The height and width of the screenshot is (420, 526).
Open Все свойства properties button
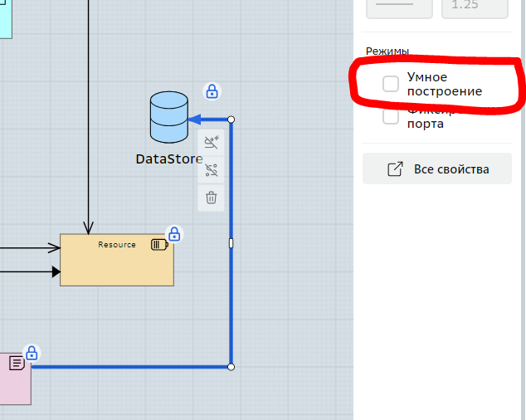pyautogui.click(x=437, y=168)
